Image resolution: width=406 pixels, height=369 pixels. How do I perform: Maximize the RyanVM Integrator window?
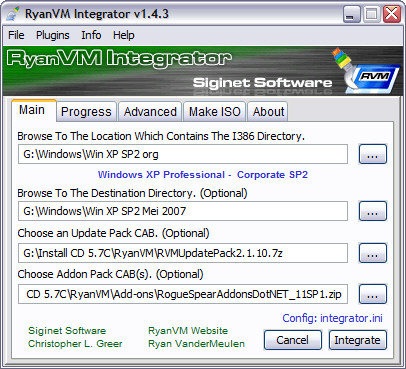point(371,14)
